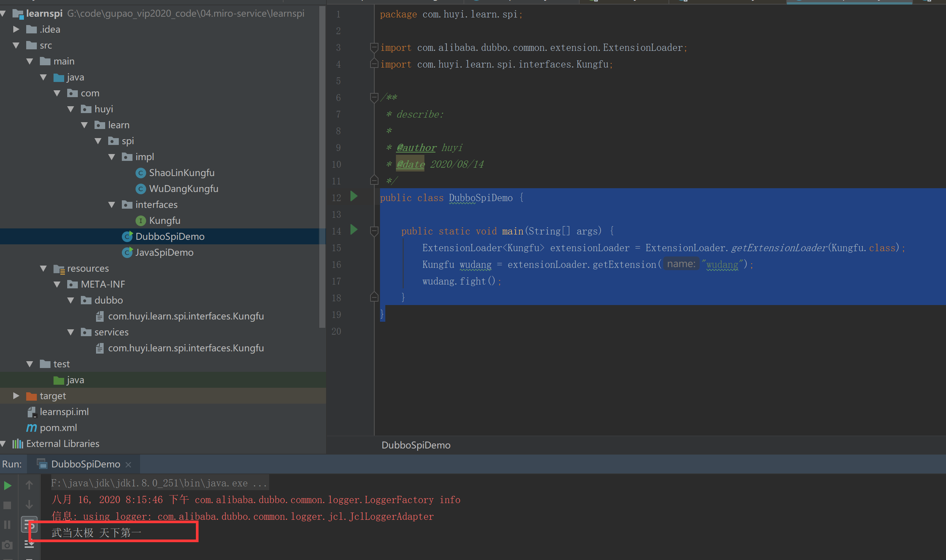Viewport: 946px width, 560px height.
Task: Click the up stack trace arrow
Action: click(29, 484)
